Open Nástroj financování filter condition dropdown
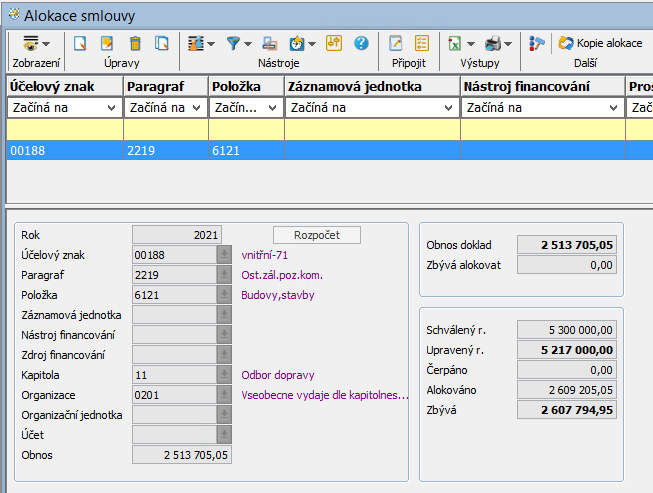 pyautogui.click(x=612, y=108)
